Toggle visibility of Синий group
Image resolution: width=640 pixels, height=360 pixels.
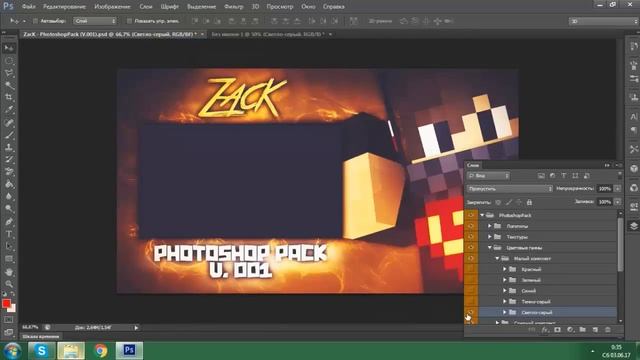coord(471,291)
